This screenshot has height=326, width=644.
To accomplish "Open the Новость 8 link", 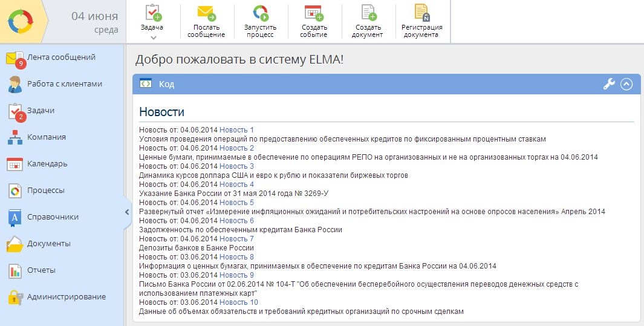I will (x=236, y=256).
